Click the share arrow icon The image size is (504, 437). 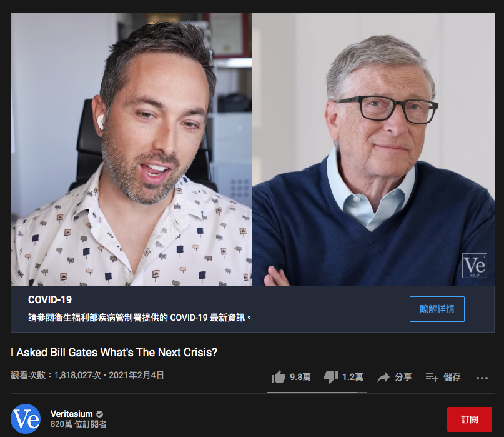tap(383, 377)
